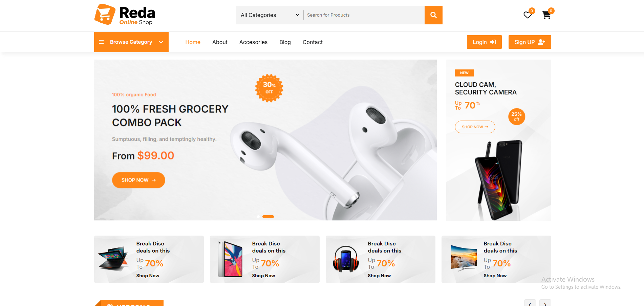Focus the Search for Products field

364,15
